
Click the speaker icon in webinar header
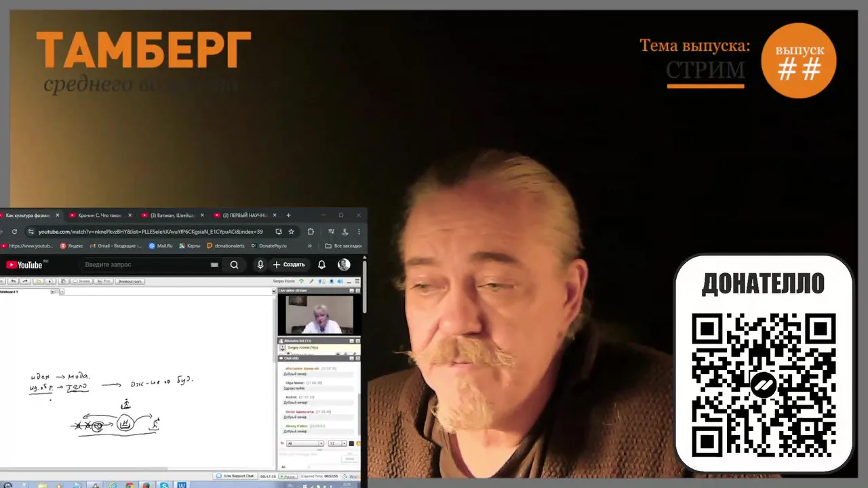pos(340,281)
